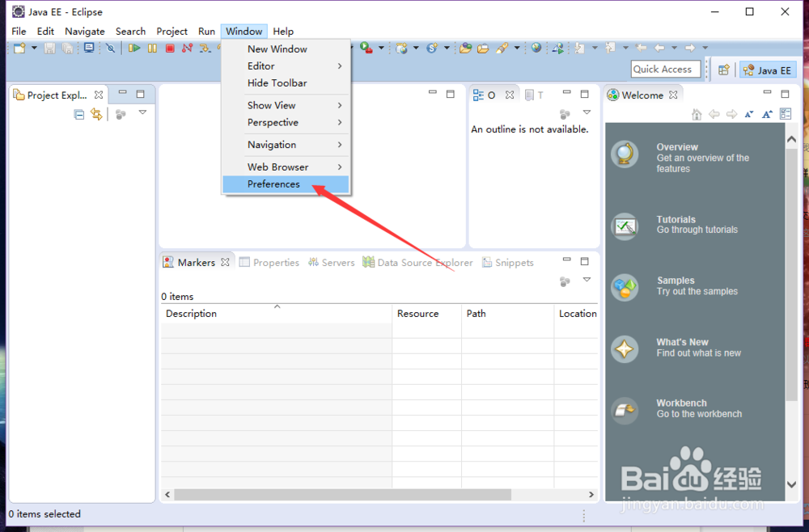Open dropdown beside the S servlet icon
809x532 pixels.
tap(447, 48)
